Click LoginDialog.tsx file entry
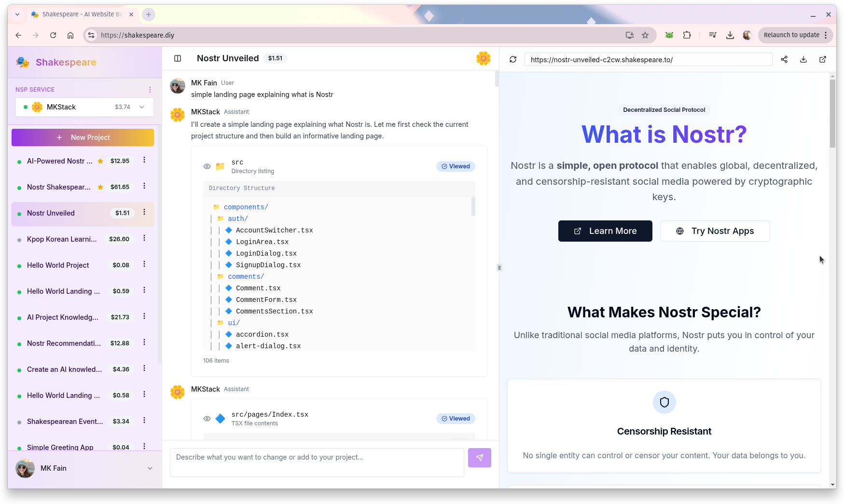The width and height of the screenshot is (844, 504). tap(266, 253)
